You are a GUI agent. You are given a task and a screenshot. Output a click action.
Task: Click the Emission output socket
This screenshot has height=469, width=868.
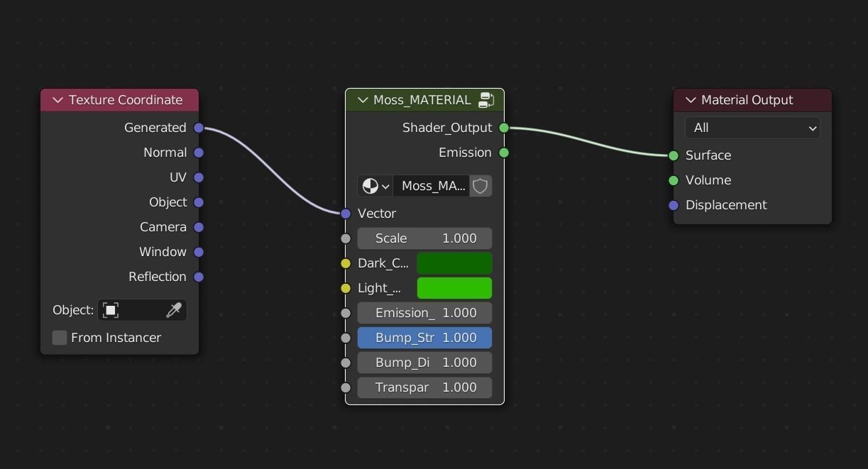(x=504, y=153)
